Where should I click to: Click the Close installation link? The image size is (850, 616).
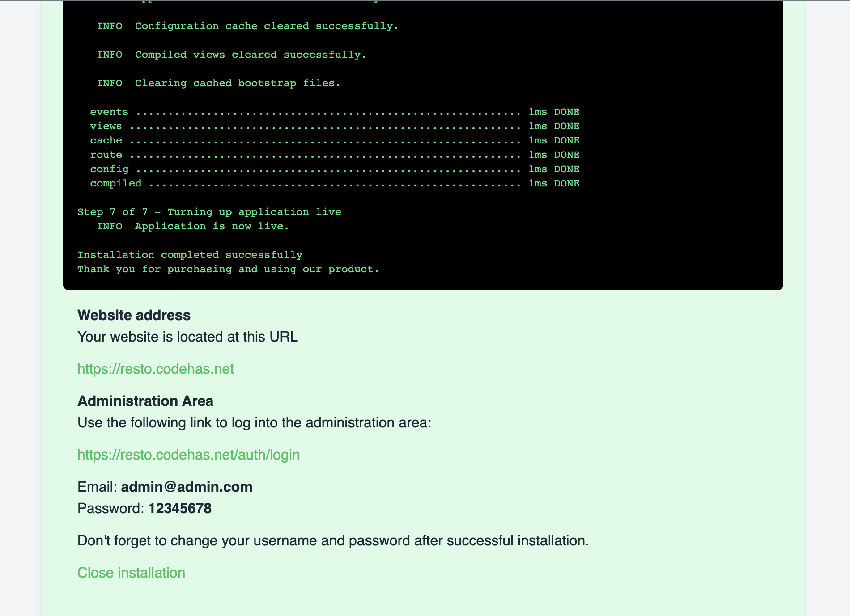coord(131,573)
